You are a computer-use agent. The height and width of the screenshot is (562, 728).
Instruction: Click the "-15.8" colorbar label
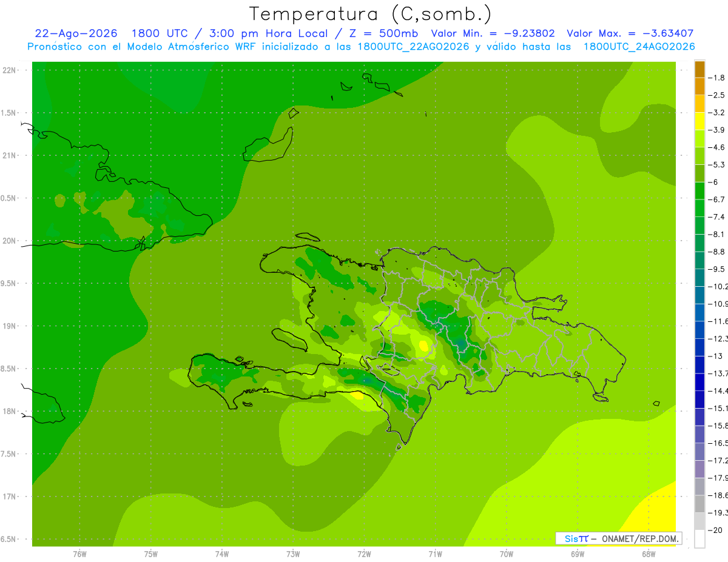pos(718,426)
